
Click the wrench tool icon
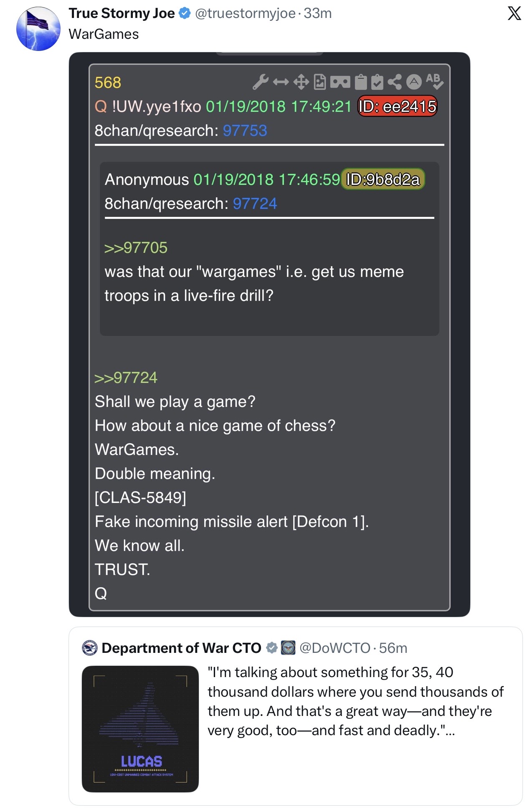click(260, 82)
